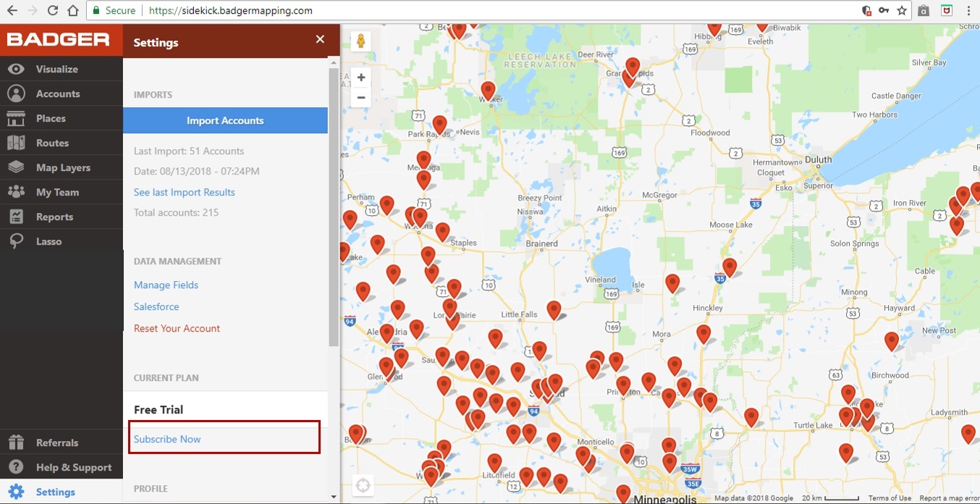The height and width of the screenshot is (504, 980).
Task: Grab the Street View pegman control
Action: [360, 41]
